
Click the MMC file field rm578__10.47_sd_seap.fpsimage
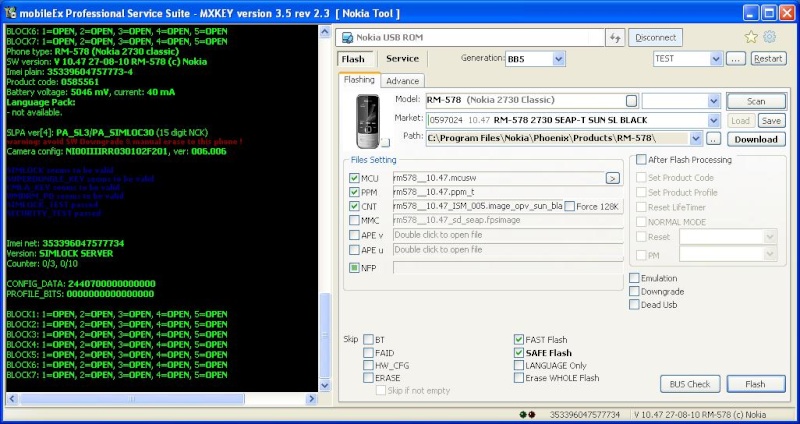(x=508, y=220)
